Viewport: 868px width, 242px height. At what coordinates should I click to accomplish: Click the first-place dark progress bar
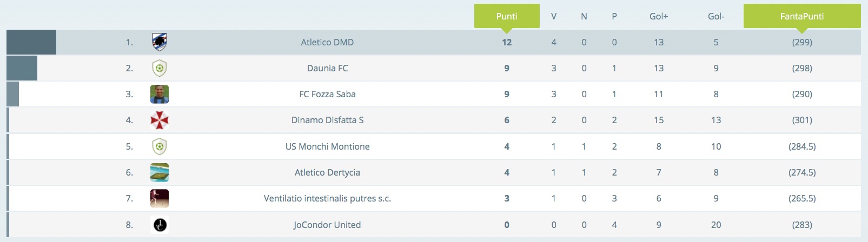point(31,42)
